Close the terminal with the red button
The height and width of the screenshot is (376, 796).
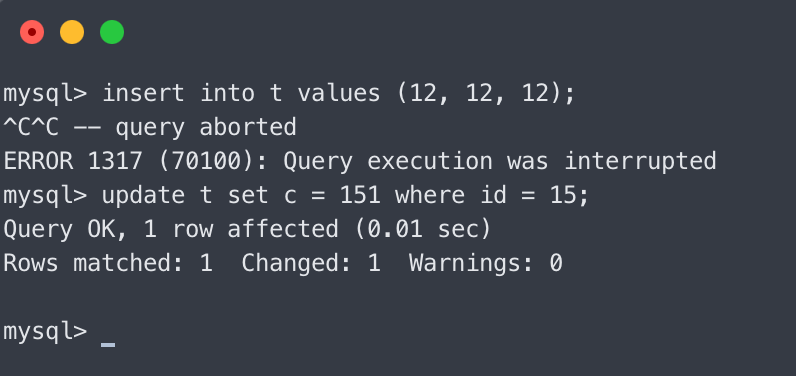click(32, 32)
